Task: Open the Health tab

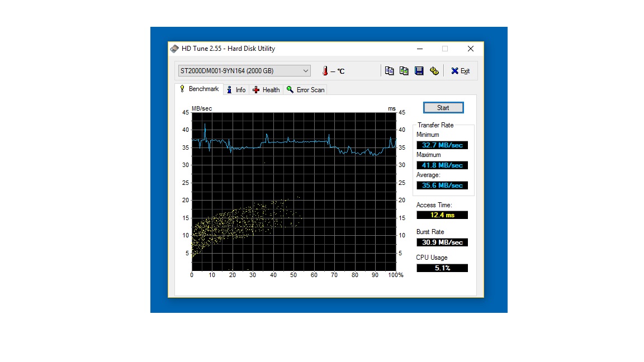Action: [x=266, y=90]
